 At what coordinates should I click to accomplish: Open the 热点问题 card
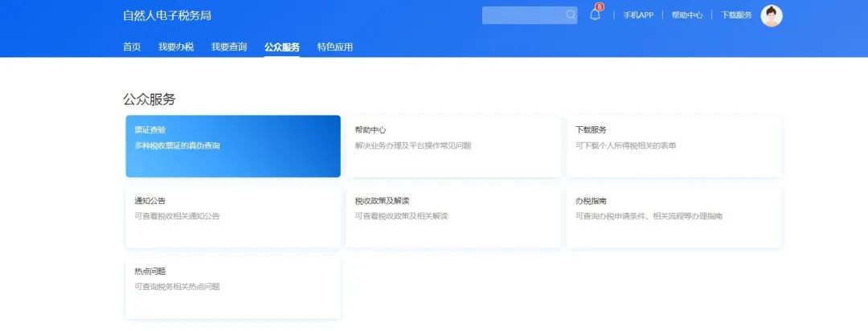tap(233, 288)
